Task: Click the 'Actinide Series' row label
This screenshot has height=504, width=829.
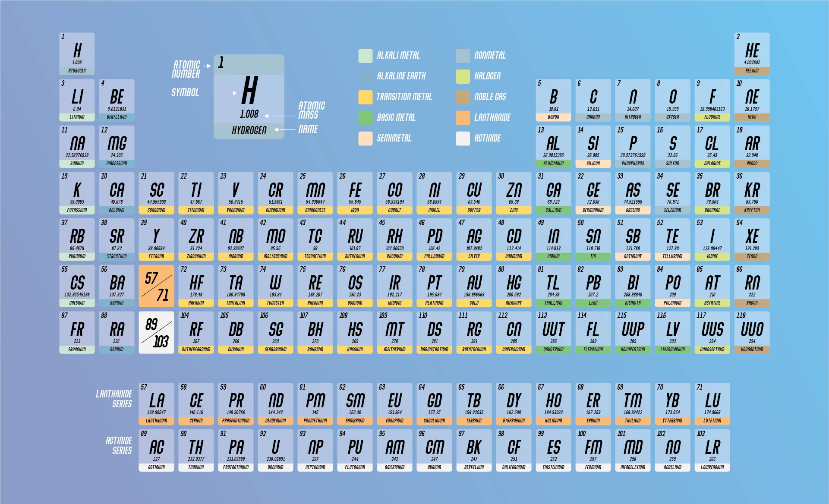Action: click(x=119, y=445)
